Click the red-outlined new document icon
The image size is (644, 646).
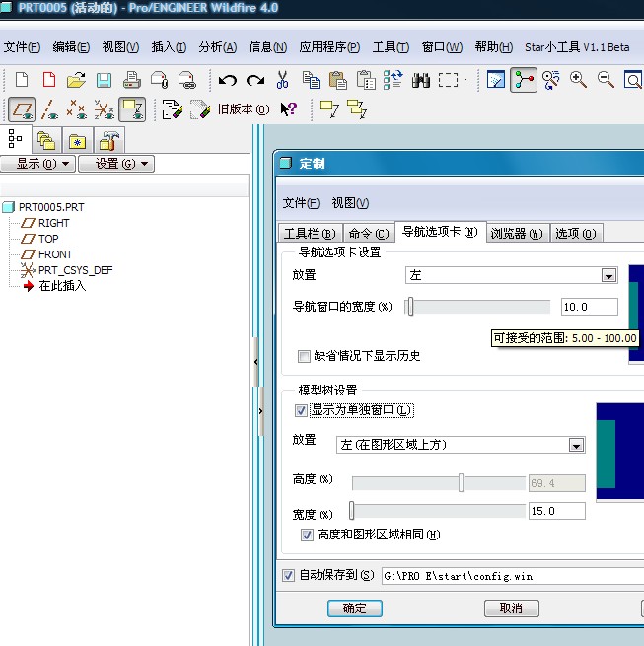(x=49, y=80)
